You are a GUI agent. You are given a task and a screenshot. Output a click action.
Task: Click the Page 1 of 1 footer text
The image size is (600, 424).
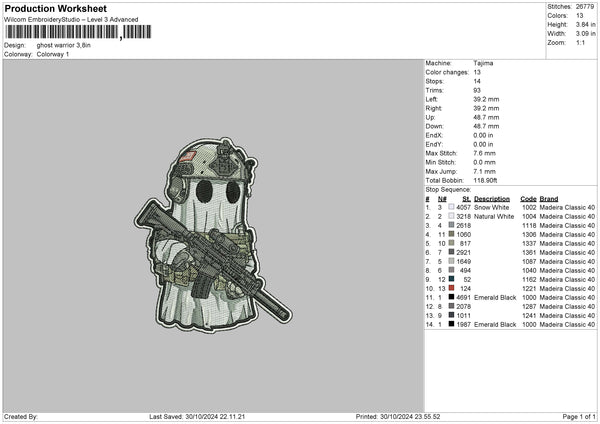click(576, 416)
